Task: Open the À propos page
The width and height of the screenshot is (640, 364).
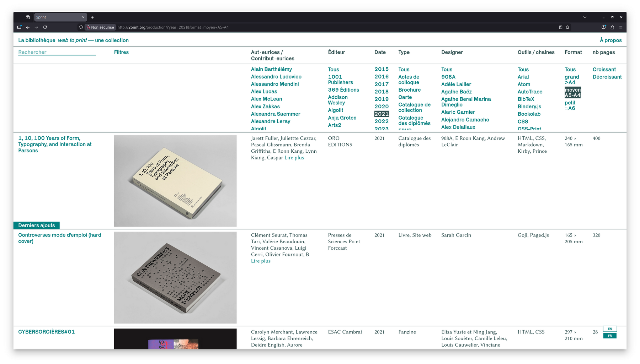Action: [610, 40]
